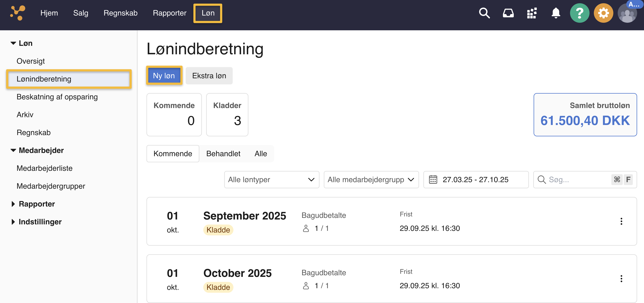Expand the Rapporter sidebar section

click(13, 204)
